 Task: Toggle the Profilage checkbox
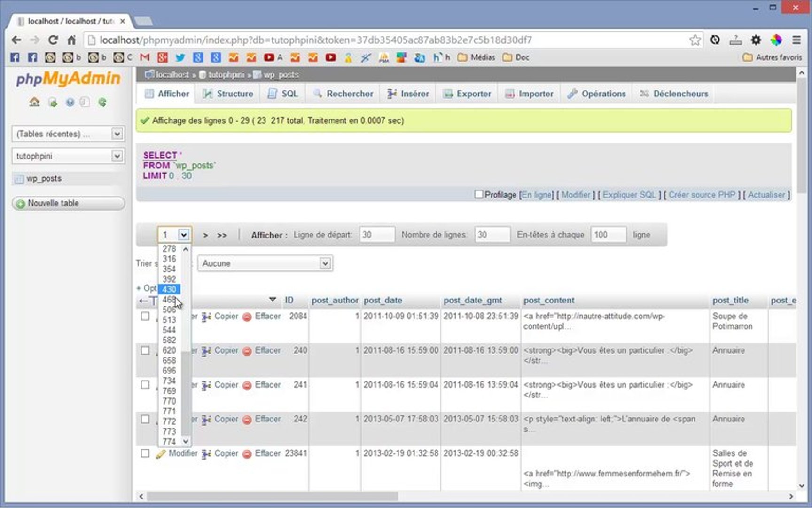(x=478, y=194)
